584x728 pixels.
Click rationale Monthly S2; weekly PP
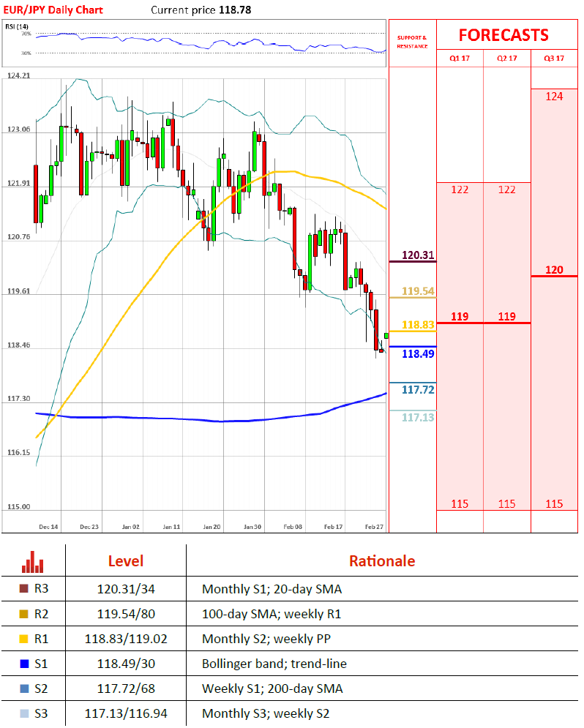click(266, 639)
